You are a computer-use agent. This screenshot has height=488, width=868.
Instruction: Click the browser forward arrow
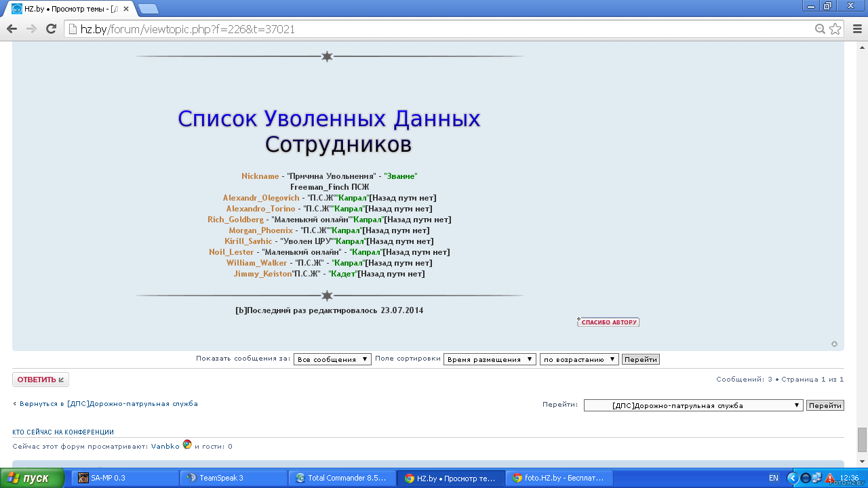[x=31, y=29]
